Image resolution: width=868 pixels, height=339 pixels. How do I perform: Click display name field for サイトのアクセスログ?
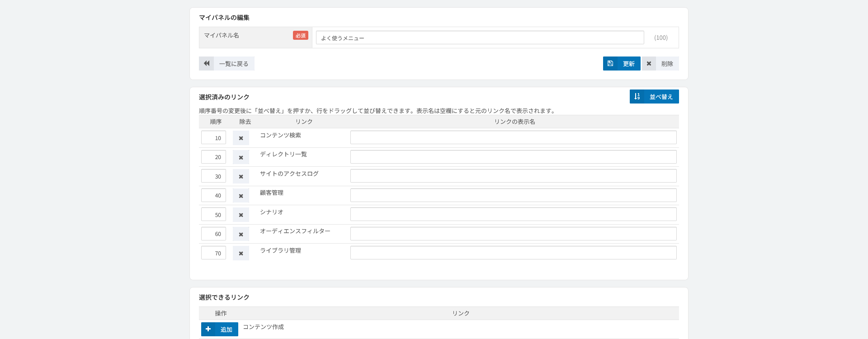[x=514, y=176]
